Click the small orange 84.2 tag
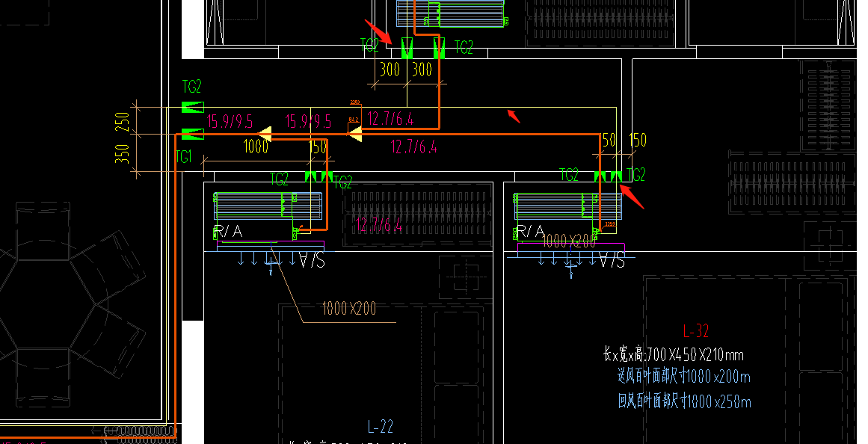The height and width of the screenshot is (444, 868). (x=353, y=119)
